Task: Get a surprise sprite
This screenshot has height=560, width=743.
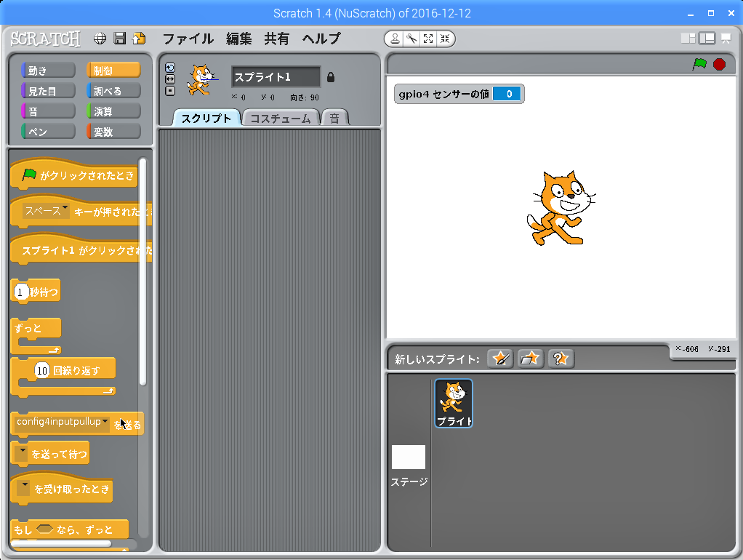Action: pos(561,359)
